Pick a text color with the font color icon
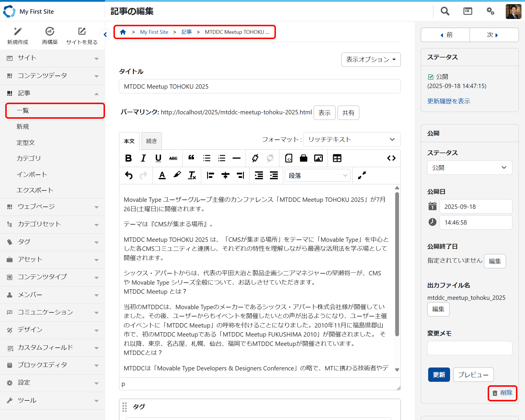The image size is (525, 420). click(162, 175)
